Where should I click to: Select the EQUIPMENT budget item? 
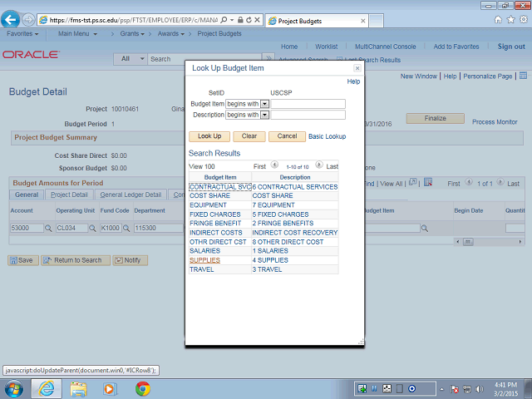coord(208,205)
